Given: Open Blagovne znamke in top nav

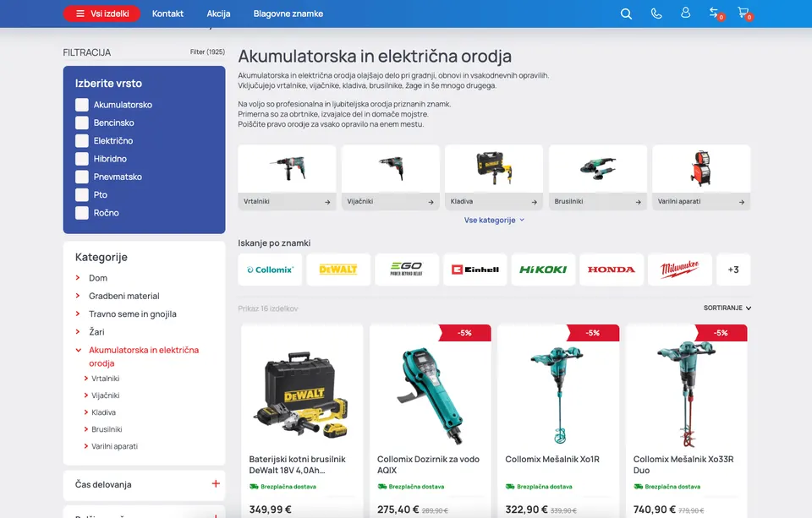Looking at the screenshot, I should click(x=288, y=14).
